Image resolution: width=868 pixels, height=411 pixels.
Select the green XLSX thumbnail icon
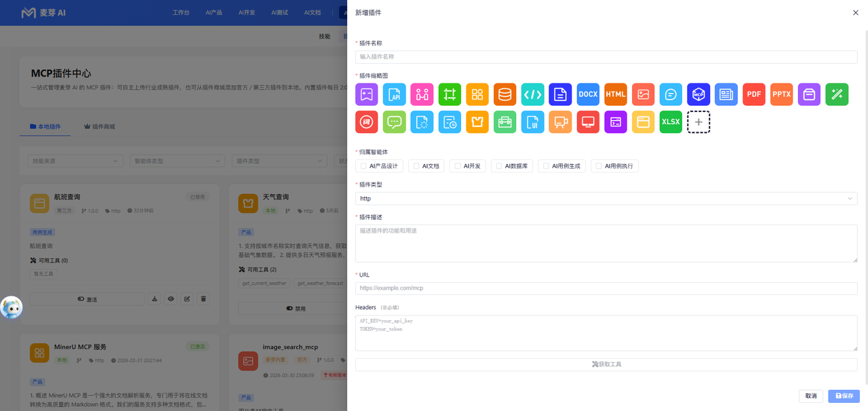click(x=671, y=122)
